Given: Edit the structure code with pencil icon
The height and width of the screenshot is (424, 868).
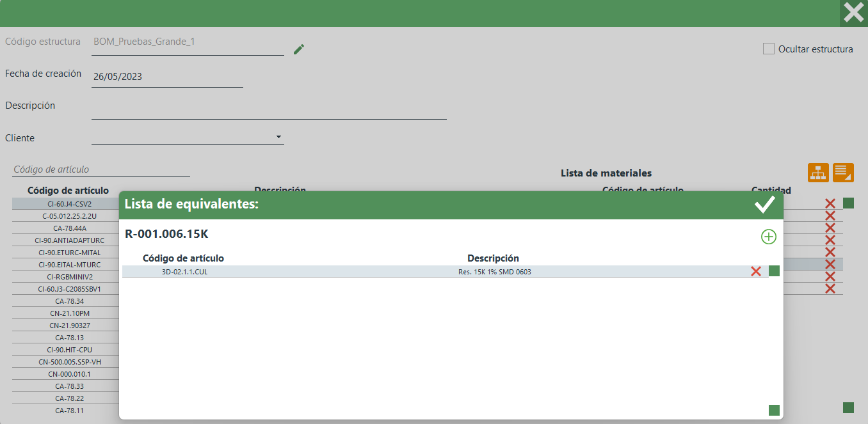Looking at the screenshot, I should point(299,49).
